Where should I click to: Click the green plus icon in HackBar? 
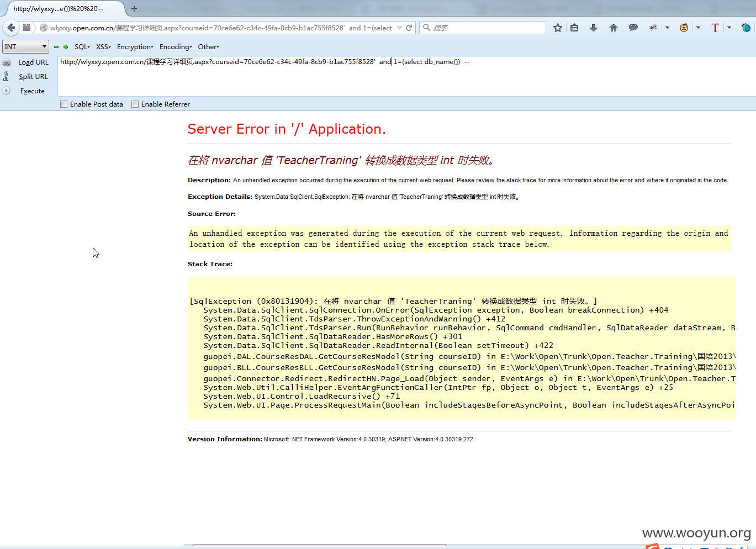[x=66, y=47]
